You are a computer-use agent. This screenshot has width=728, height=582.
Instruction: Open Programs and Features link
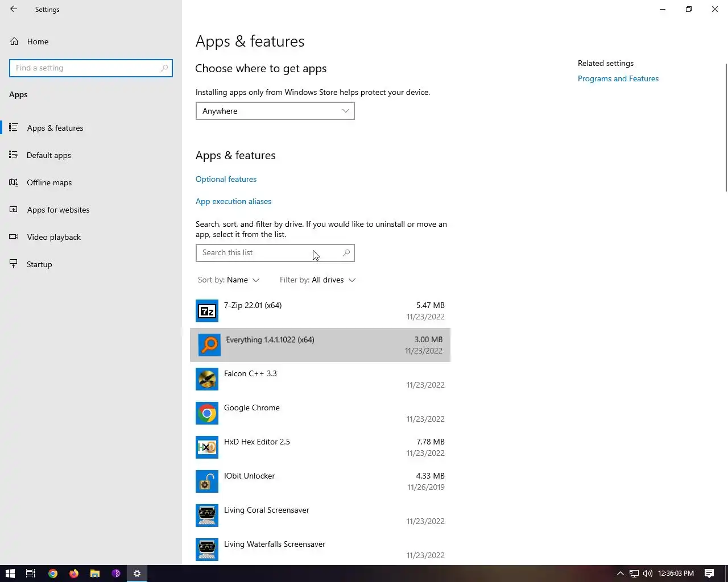[618, 78]
